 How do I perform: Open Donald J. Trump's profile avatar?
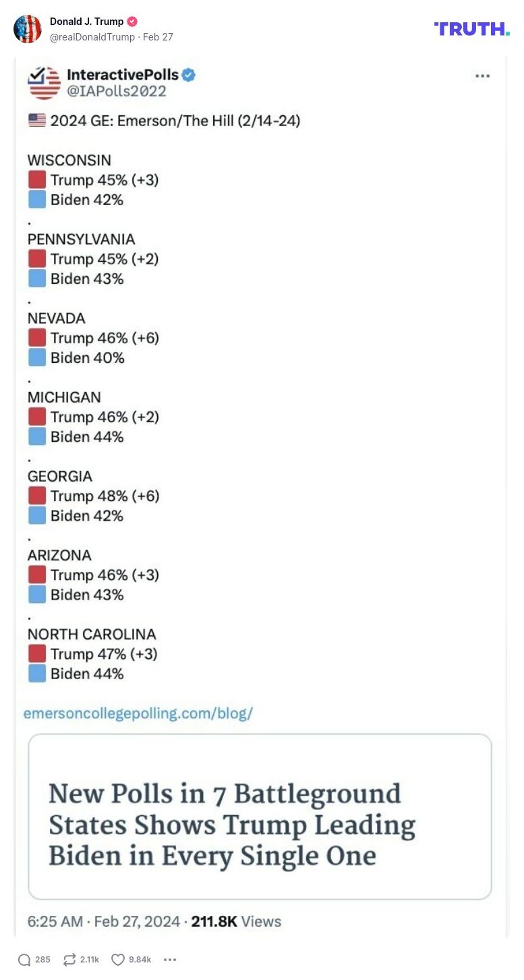point(28,29)
